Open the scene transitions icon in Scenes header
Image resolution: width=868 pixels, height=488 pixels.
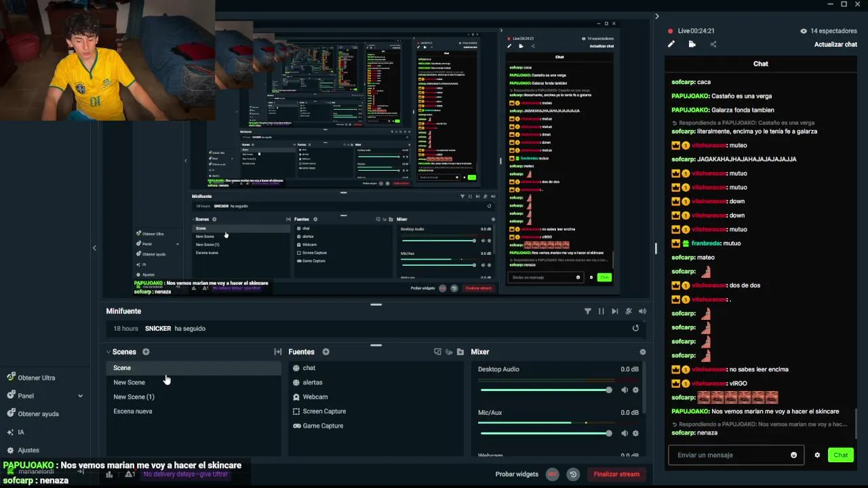pos(277,352)
